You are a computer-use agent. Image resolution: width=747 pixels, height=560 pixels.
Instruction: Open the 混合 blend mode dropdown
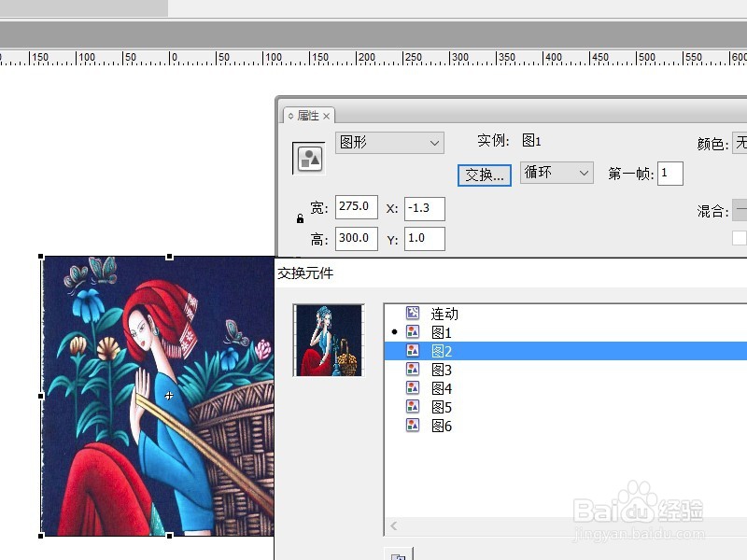740,210
